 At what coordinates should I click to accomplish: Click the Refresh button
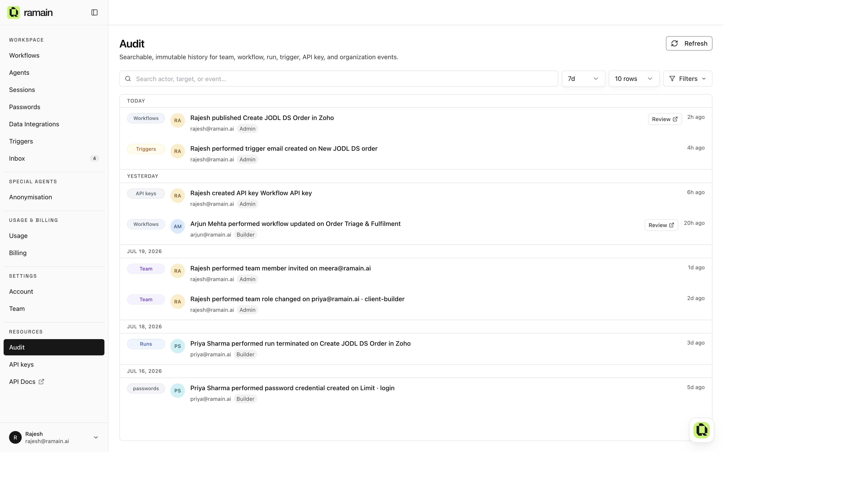point(689,43)
